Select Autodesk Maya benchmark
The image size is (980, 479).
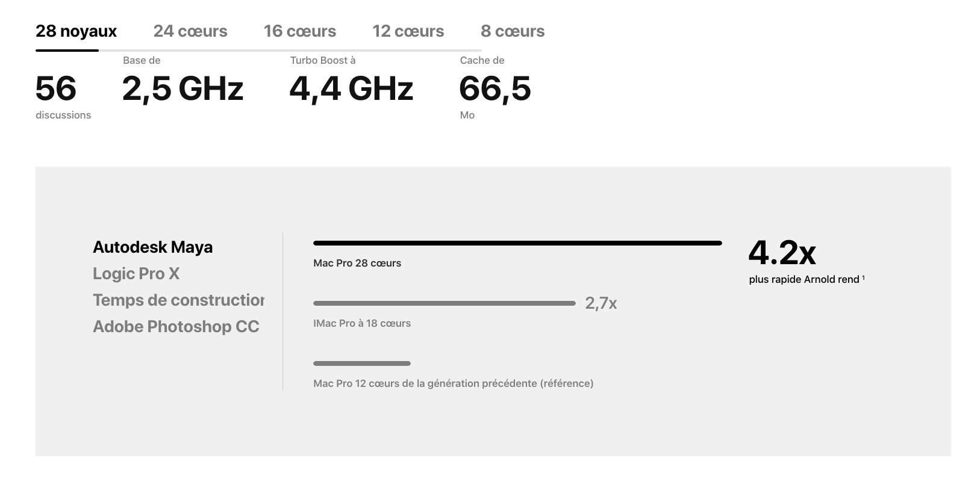(152, 247)
